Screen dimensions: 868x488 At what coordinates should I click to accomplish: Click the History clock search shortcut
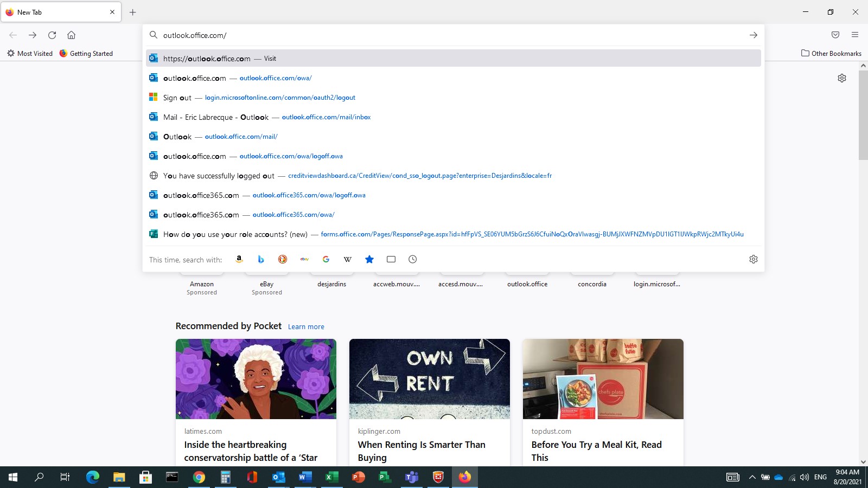(x=413, y=259)
